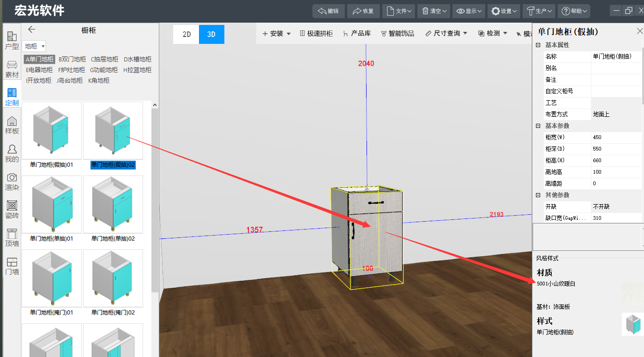Select the 定制 sidebar panel
Image resolution: width=644 pixels, height=357 pixels.
point(12,97)
